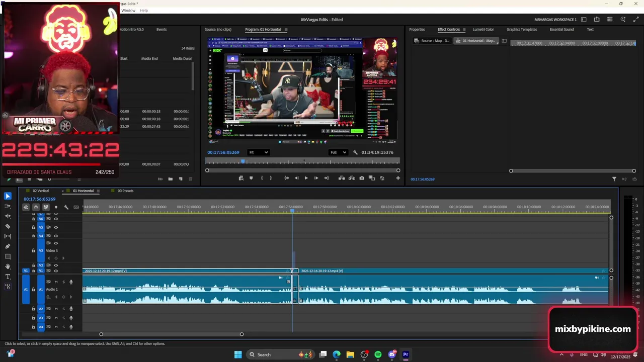Open the Window menu
Image resolution: width=644 pixels, height=362 pixels.
[x=128, y=11]
